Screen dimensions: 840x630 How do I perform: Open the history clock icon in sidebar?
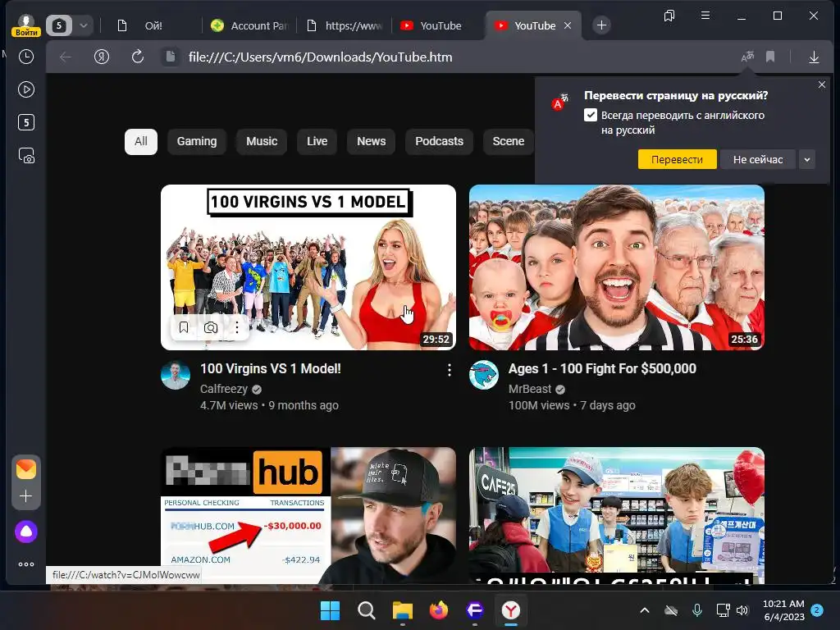click(25, 57)
